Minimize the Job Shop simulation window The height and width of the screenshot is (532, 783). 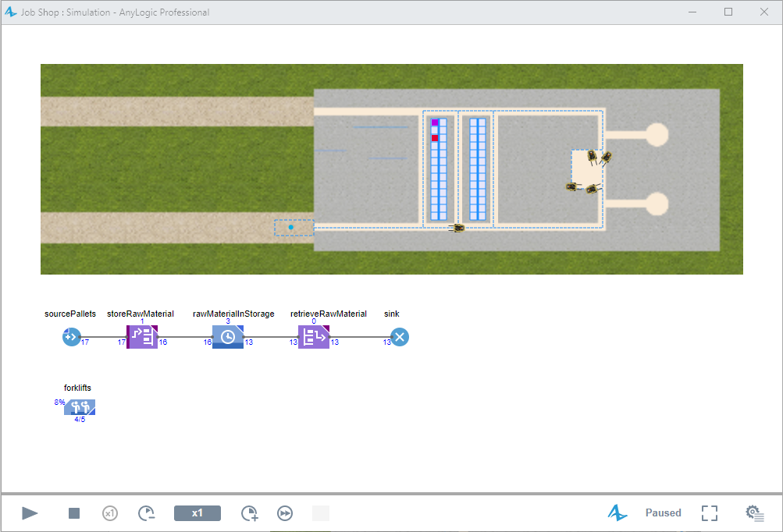pos(692,12)
